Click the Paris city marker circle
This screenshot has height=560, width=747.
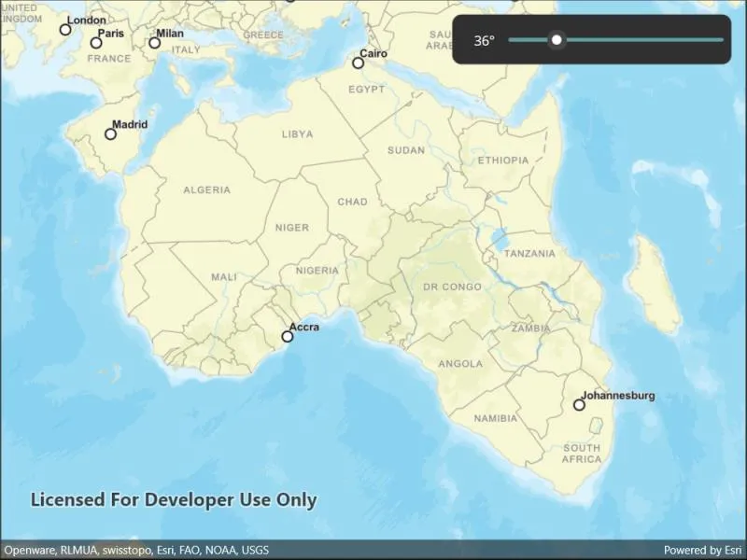pos(96,43)
